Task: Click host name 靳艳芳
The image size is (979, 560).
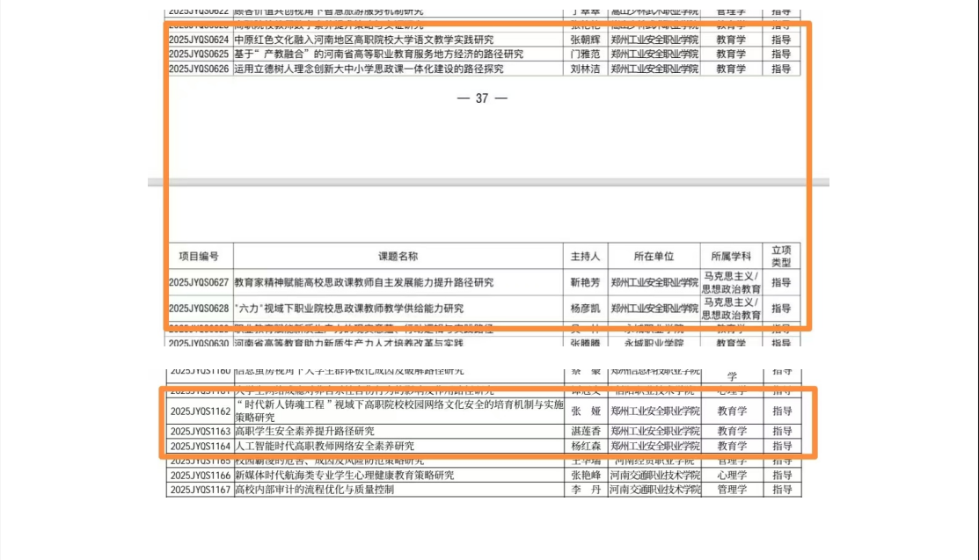Action: (x=586, y=282)
